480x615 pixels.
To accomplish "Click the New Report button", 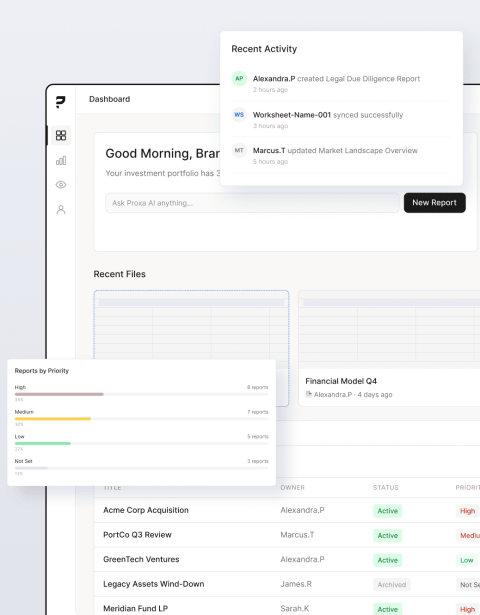I will (435, 203).
